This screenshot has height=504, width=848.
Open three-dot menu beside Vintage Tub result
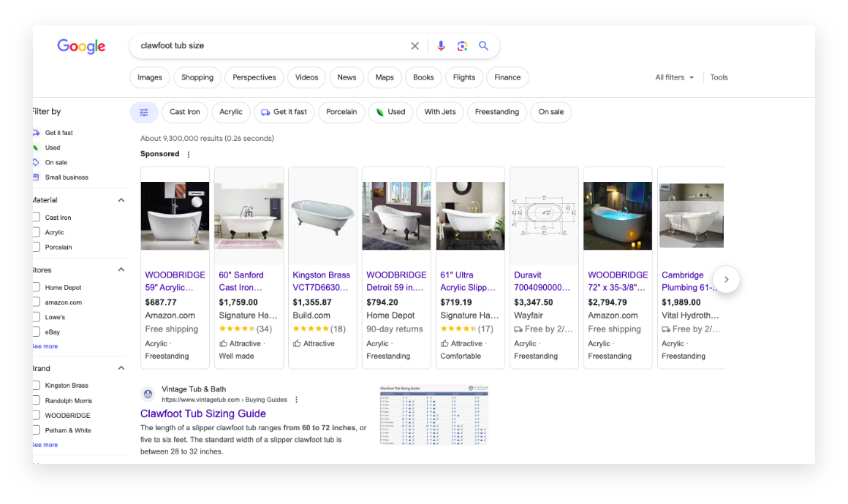pyautogui.click(x=296, y=400)
